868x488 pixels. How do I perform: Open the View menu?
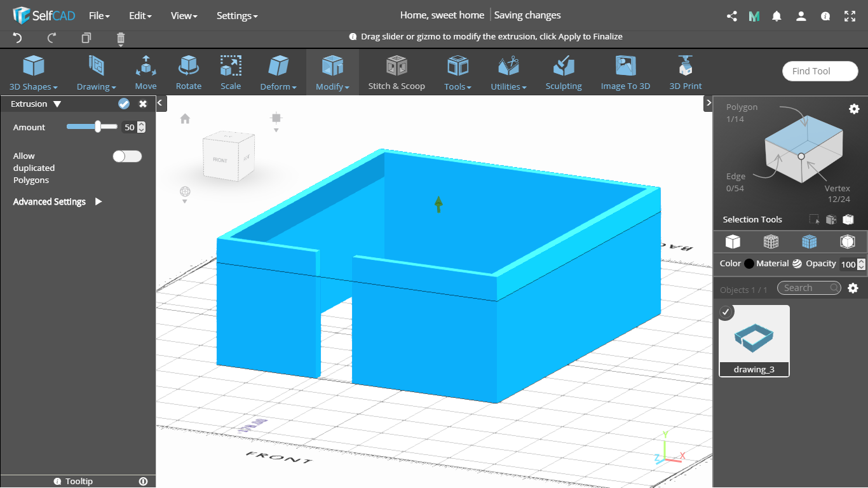click(x=184, y=15)
